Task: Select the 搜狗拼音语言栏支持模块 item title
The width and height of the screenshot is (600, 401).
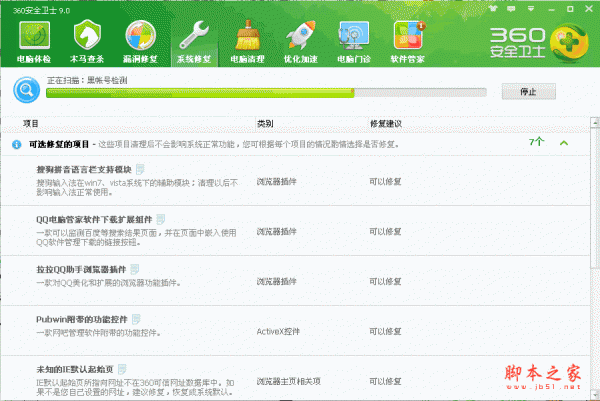Action: click(84, 170)
